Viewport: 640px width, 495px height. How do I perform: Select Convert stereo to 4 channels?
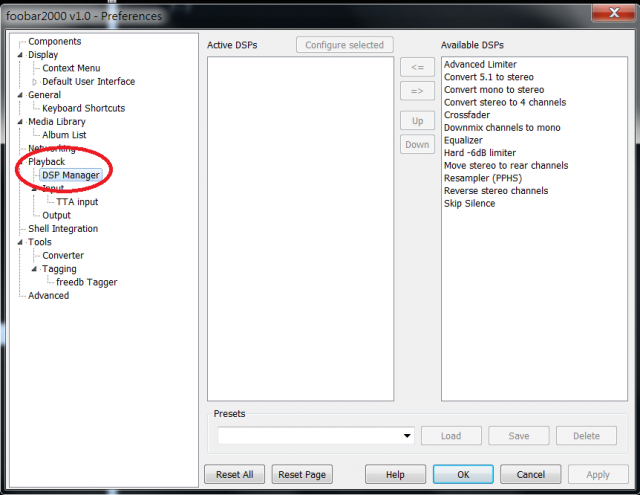505,102
